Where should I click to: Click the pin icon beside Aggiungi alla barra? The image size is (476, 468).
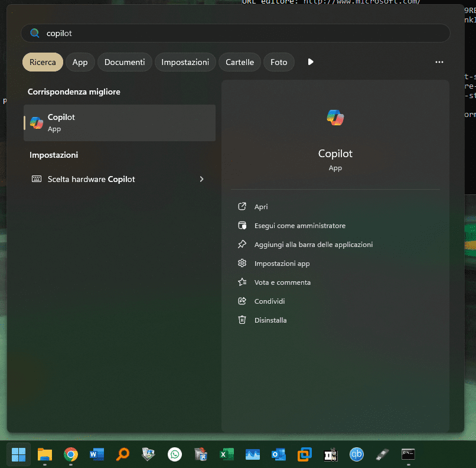tap(242, 244)
